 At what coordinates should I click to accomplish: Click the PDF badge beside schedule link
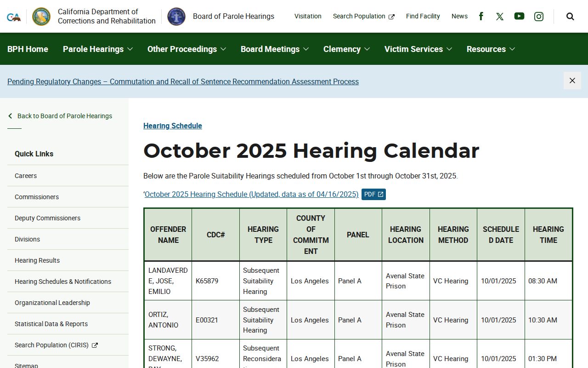373,195
